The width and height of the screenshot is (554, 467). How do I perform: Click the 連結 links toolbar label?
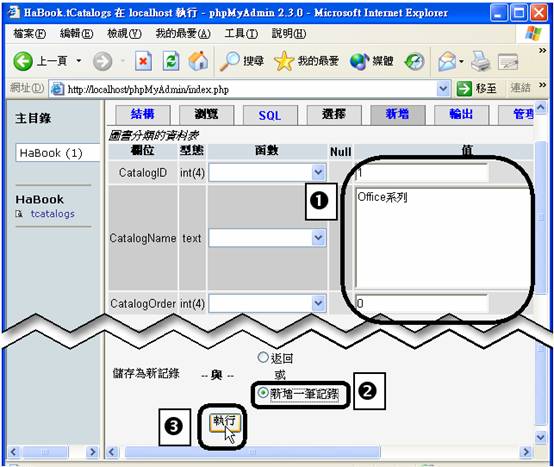pos(520,88)
